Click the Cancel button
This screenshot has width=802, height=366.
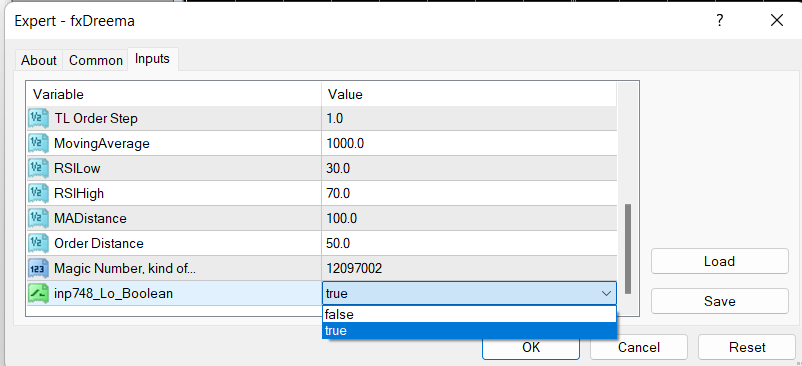point(639,348)
